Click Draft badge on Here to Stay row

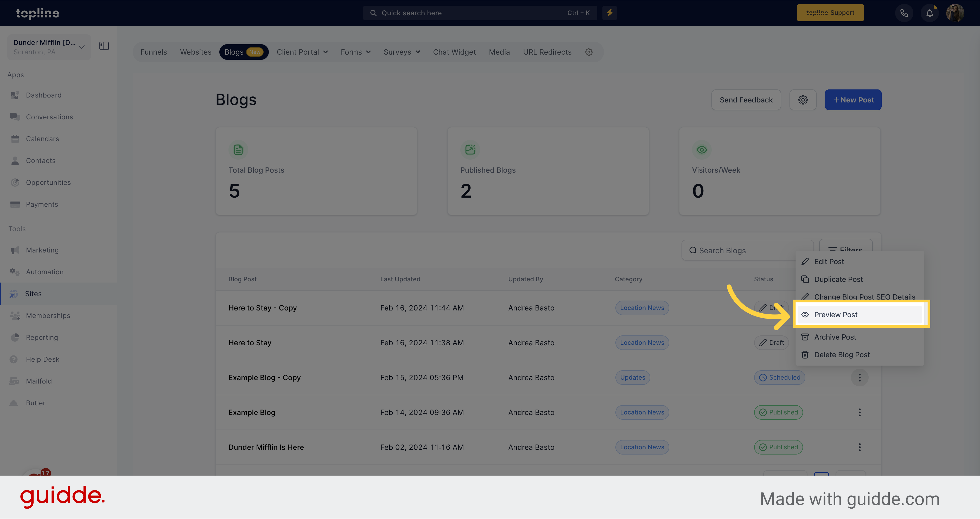(x=772, y=343)
